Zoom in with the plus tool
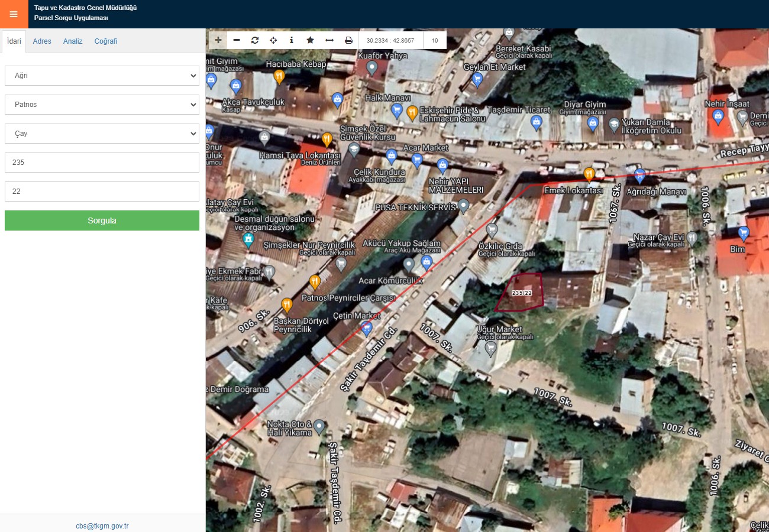 click(x=218, y=40)
